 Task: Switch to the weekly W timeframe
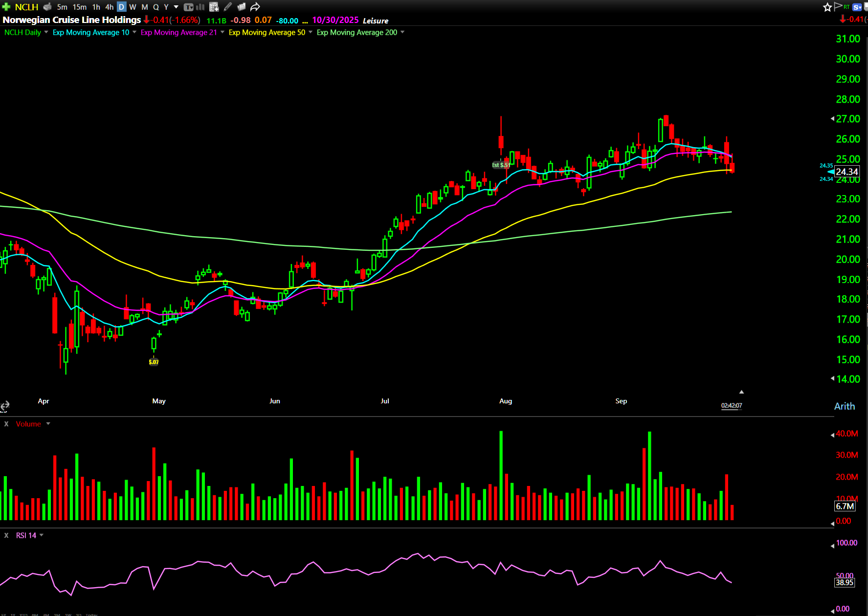[x=133, y=7]
